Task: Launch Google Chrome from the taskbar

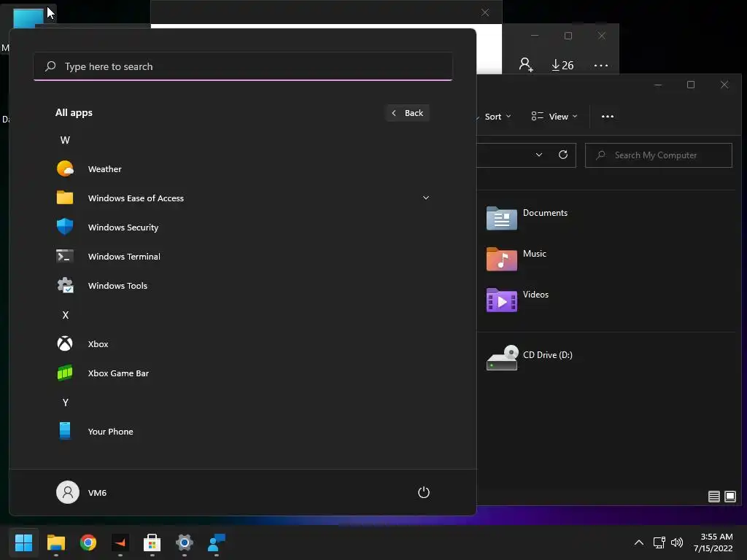Action: pos(88,542)
